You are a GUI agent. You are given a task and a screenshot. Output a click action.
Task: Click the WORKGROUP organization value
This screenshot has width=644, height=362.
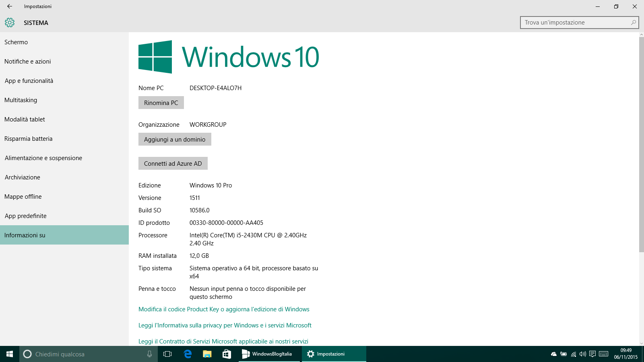pyautogui.click(x=208, y=125)
